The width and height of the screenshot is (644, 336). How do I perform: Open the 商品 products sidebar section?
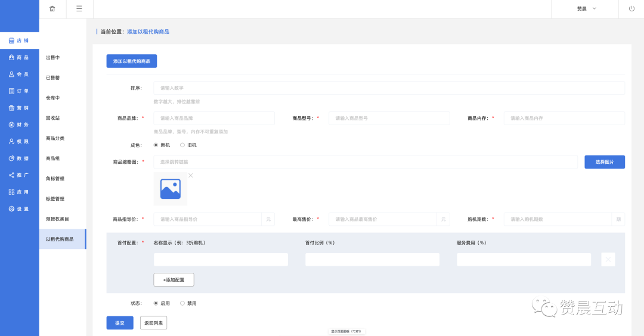[19, 57]
